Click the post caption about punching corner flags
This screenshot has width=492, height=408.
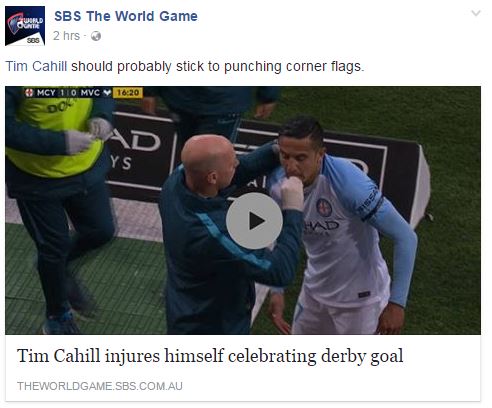click(185, 66)
